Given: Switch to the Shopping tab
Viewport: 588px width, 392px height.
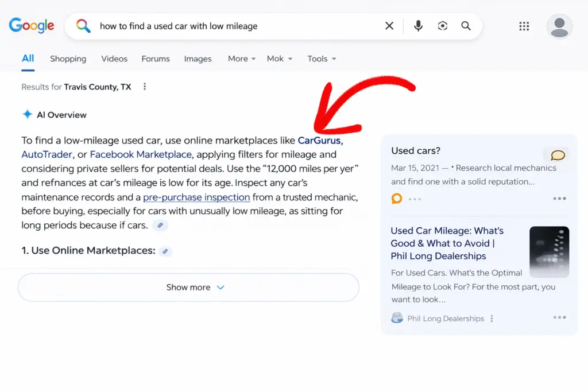Looking at the screenshot, I should (68, 59).
